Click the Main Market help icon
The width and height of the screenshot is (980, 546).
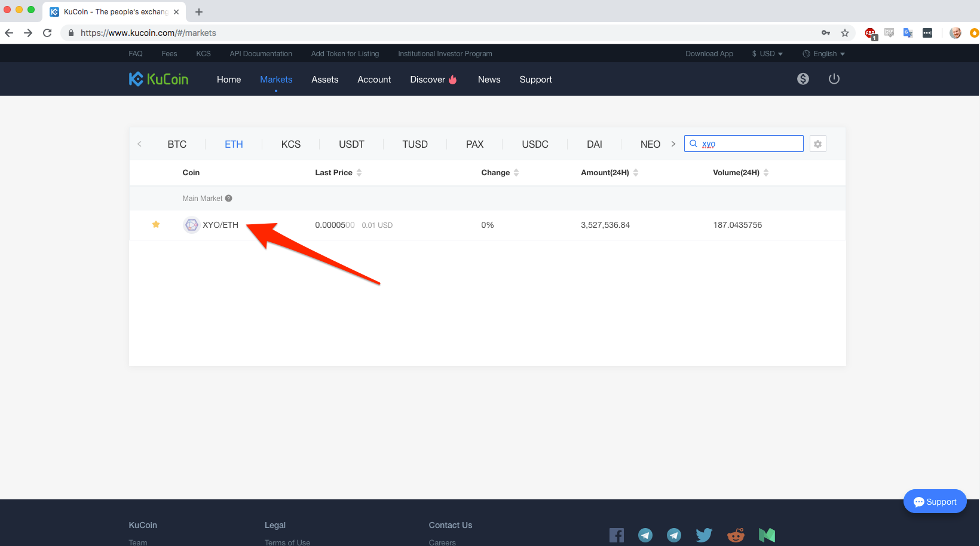coord(229,198)
